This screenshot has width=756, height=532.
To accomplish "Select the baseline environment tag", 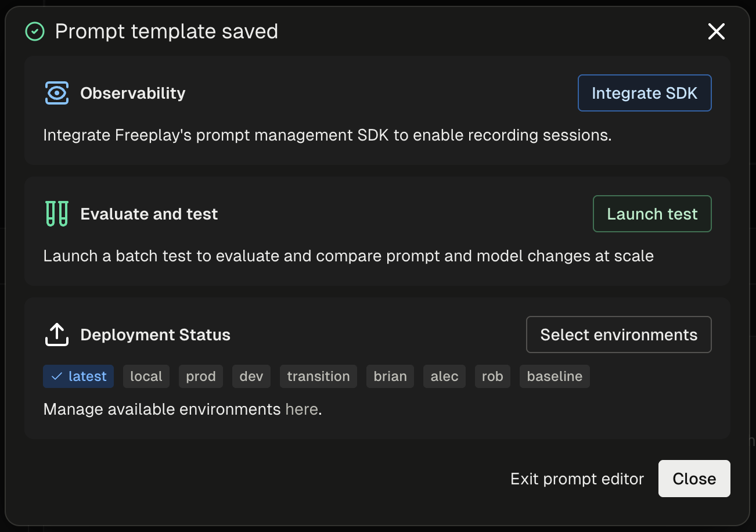I will click(555, 376).
